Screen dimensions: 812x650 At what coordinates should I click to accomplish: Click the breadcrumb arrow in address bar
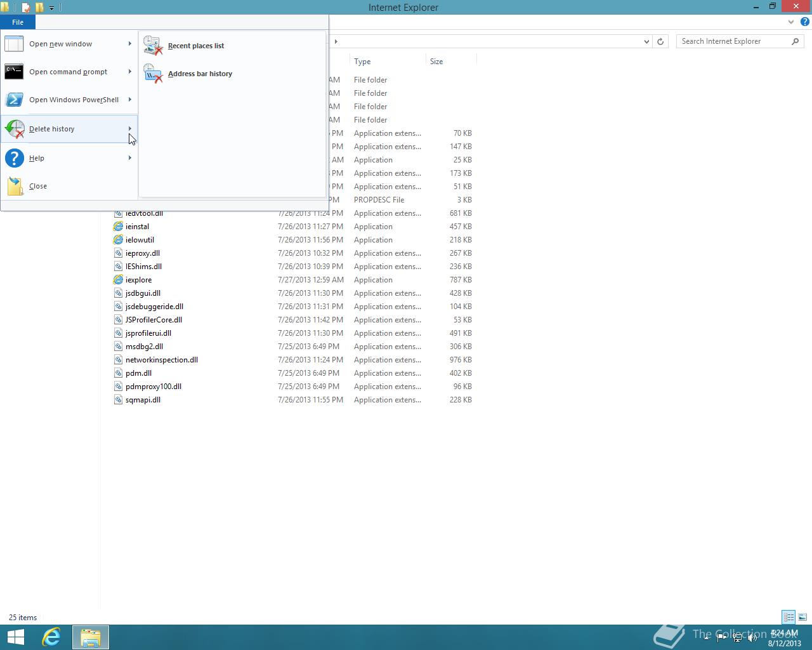coord(336,41)
